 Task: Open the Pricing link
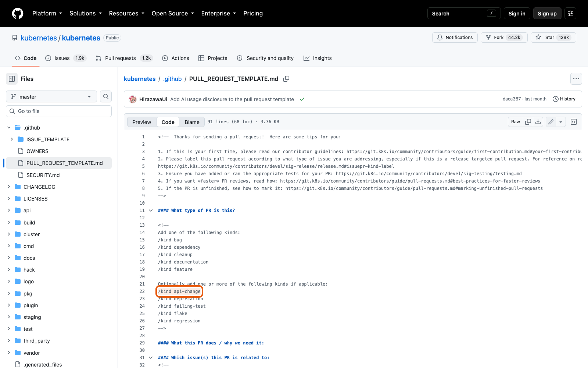pos(253,13)
